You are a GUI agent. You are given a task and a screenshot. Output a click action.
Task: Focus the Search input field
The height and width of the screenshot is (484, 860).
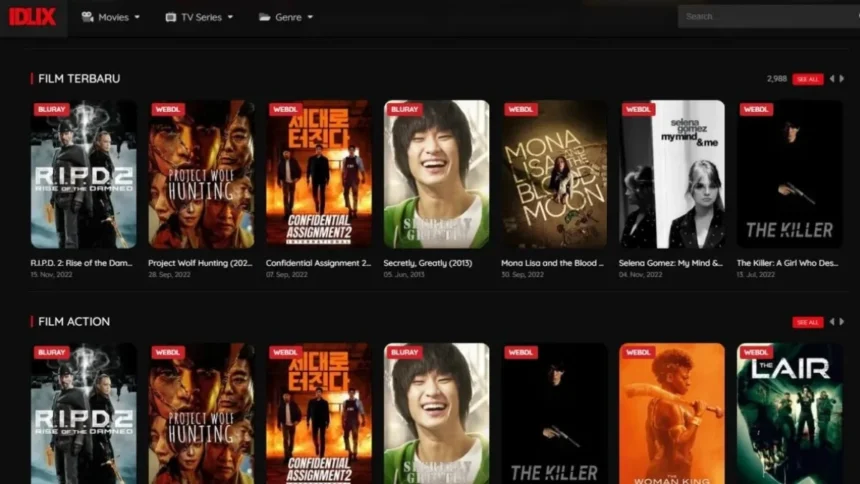point(768,16)
